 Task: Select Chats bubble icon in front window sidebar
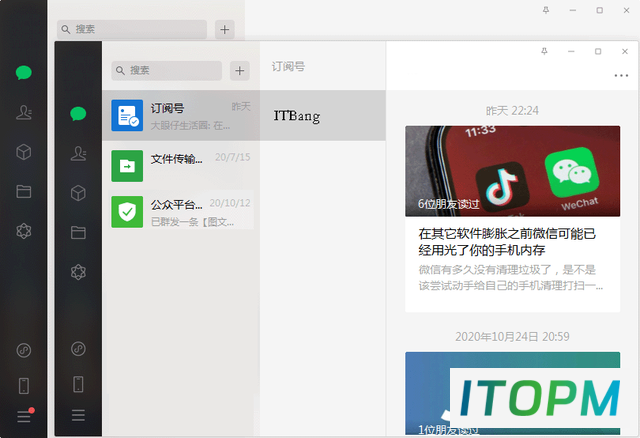pyautogui.click(x=78, y=113)
